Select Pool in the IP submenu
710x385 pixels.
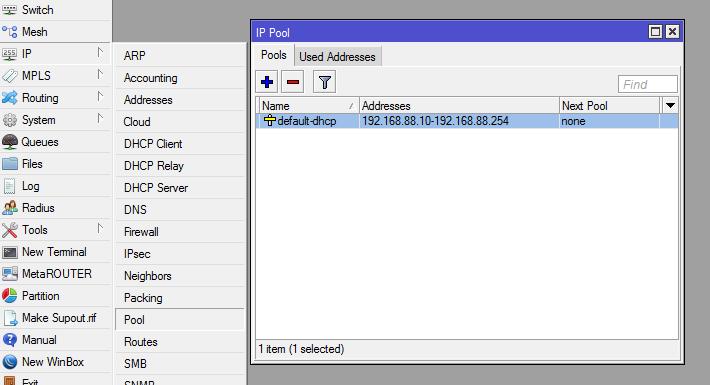tap(180, 320)
